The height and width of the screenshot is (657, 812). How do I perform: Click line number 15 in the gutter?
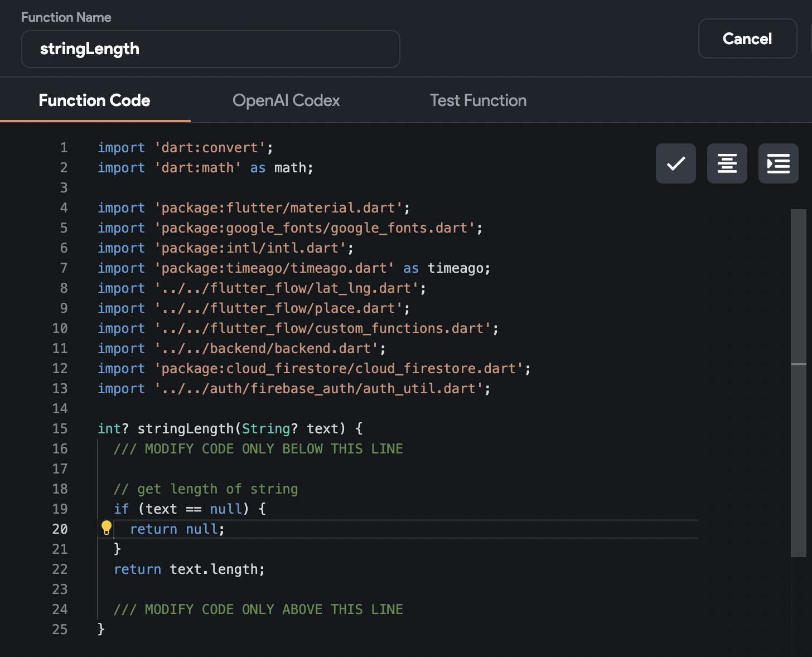[60, 429]
